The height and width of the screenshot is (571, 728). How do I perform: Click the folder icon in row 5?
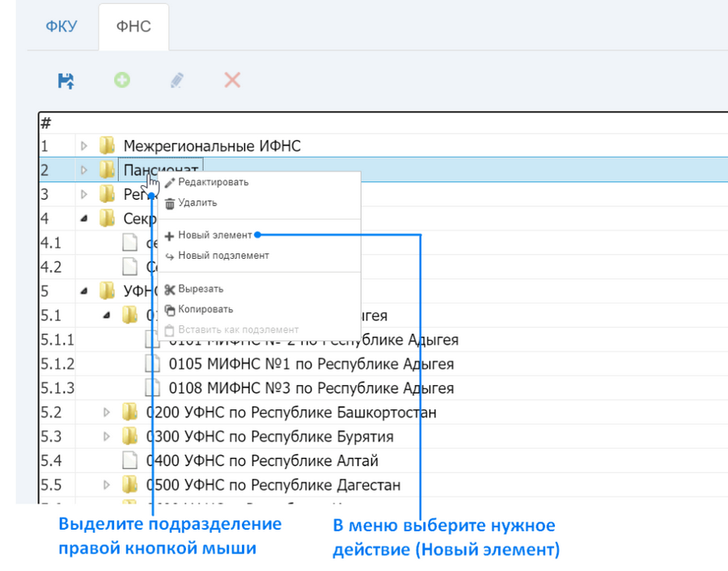[108, 290]
